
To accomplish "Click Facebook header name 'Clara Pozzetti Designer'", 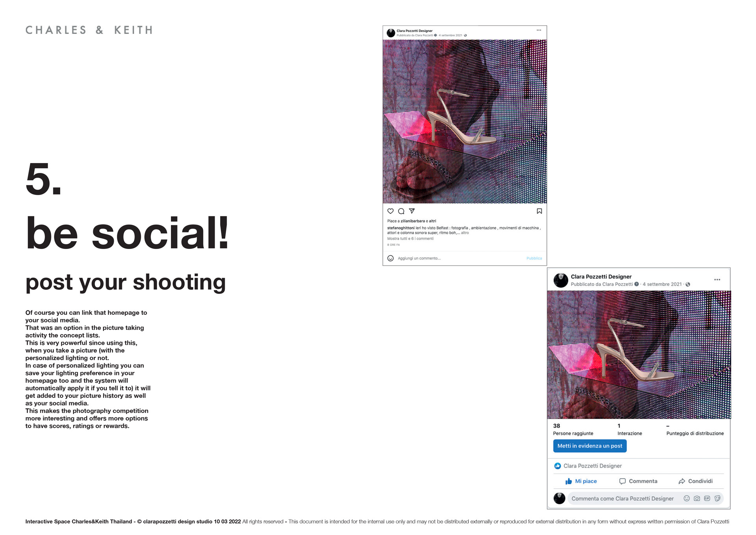I will click(x=601, y=277).
